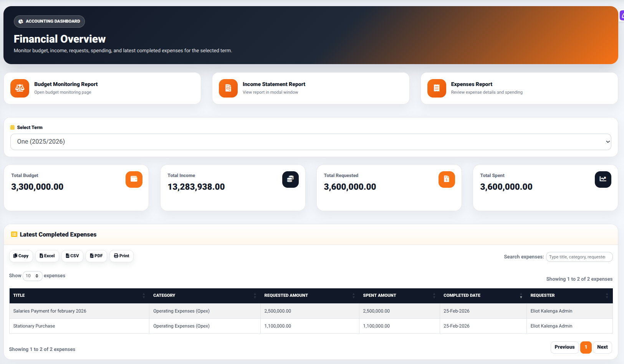Click the Income Statement Report document icon

point(228,88)
